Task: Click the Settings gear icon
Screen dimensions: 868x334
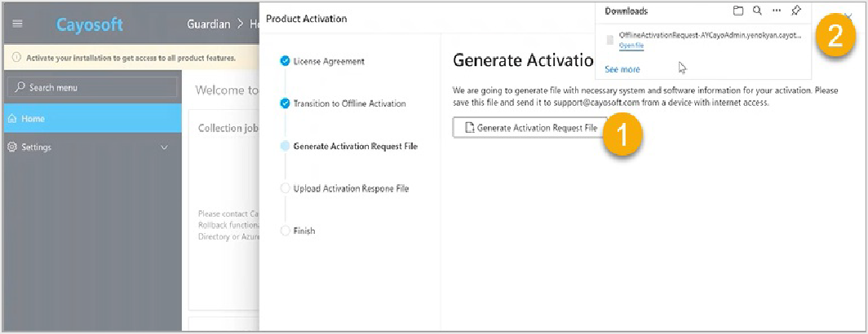Action: (13, 147)
